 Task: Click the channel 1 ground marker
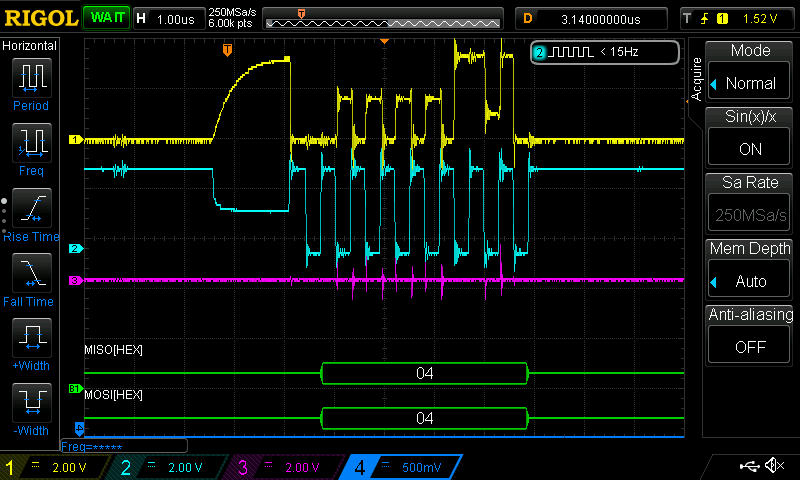coord(76,139)
